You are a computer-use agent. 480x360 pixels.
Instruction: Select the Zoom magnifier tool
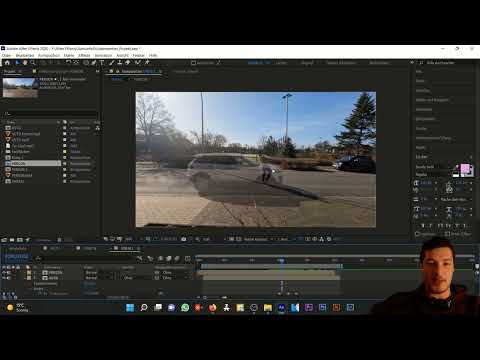coord(33,63)
